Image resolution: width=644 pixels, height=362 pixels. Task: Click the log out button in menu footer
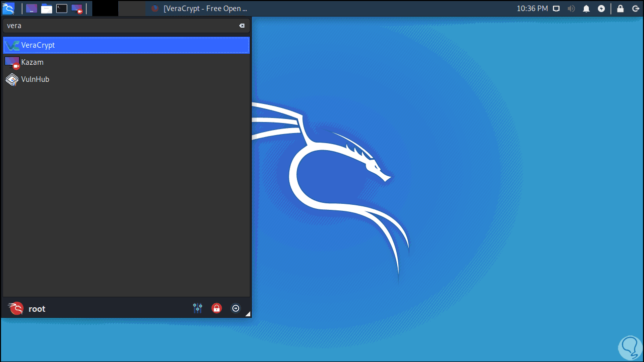tap(236, 308)
